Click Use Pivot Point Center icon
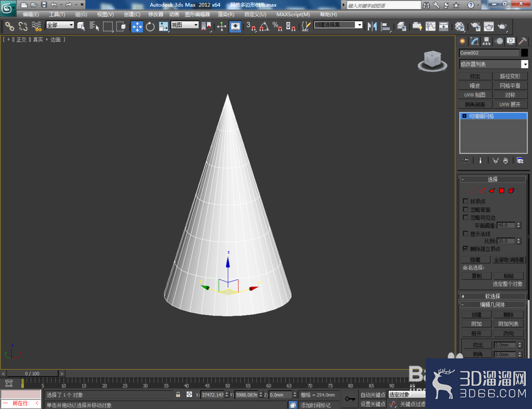Viewport: 532px width, 409px height. point(206,26)
